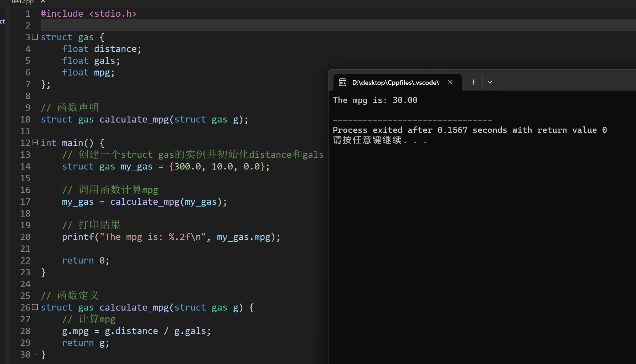Image resolution: width=636 pixels, height=364 pixels.
Task: Click '请按任意键继续' prompt in terminal
Action: pyautogui.click(x=367, y=140)
